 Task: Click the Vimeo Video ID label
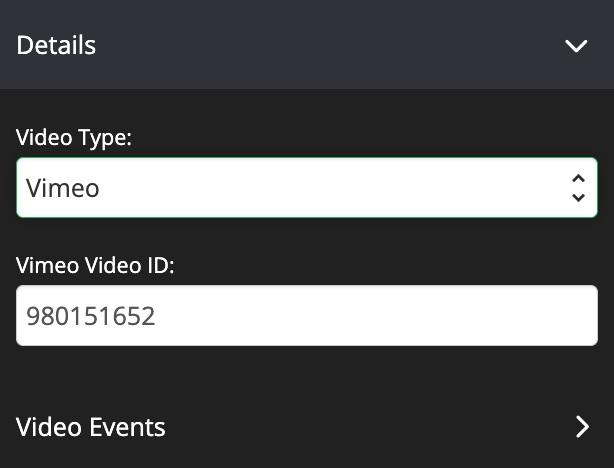pyautogui.click(x=95, y=266)
